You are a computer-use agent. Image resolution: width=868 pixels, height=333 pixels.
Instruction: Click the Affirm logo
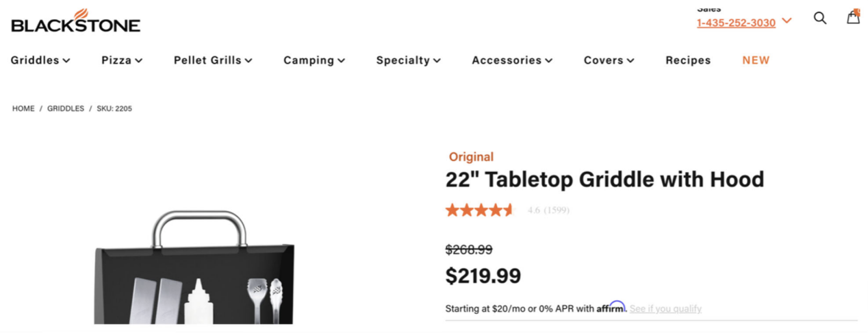pos(611,308)
